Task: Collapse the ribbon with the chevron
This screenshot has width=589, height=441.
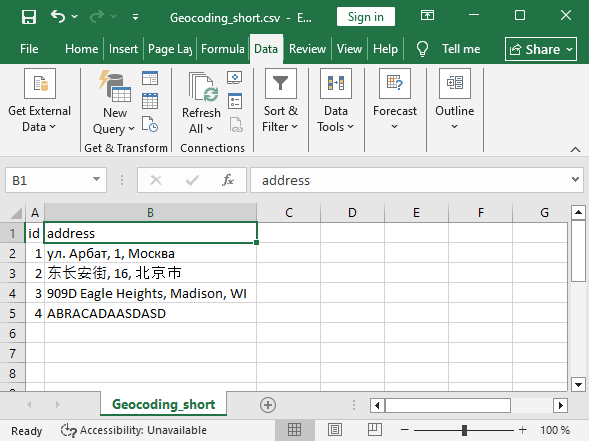Action: [x=575, y=150]
